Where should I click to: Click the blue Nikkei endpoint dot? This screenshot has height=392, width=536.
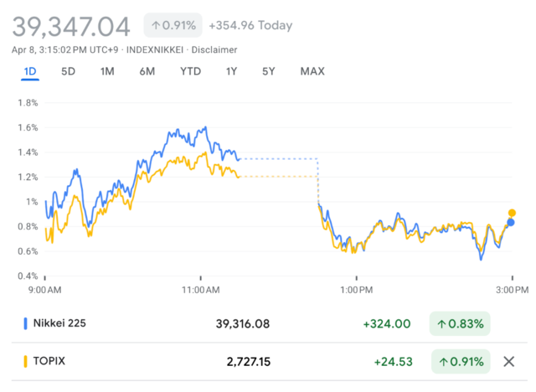click(511, 222)
